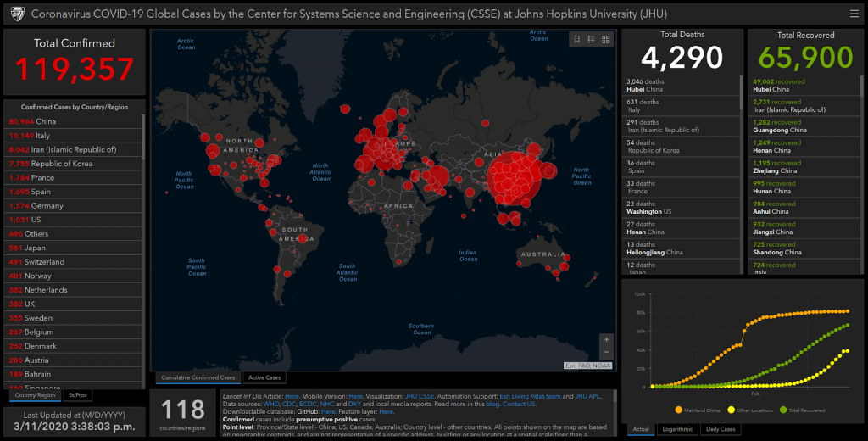Zoom out of the map with minus
868x441 pixels.
(606, 352)
